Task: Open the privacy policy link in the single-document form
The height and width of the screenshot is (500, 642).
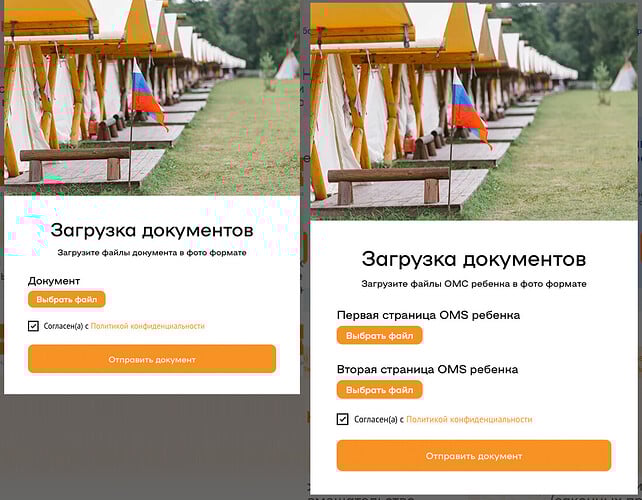Action: pos(147,326)
